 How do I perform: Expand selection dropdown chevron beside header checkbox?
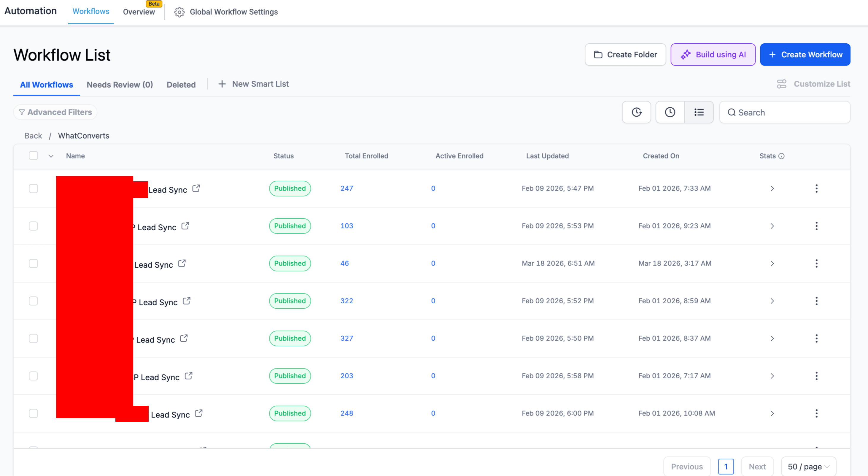[51, 156]
